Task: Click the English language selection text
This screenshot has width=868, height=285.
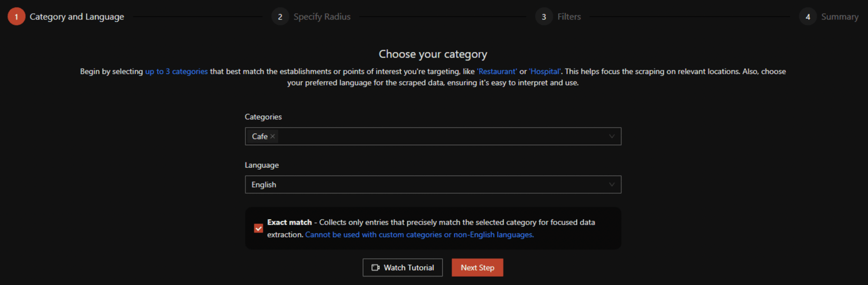Action: [x=264, y=185]
